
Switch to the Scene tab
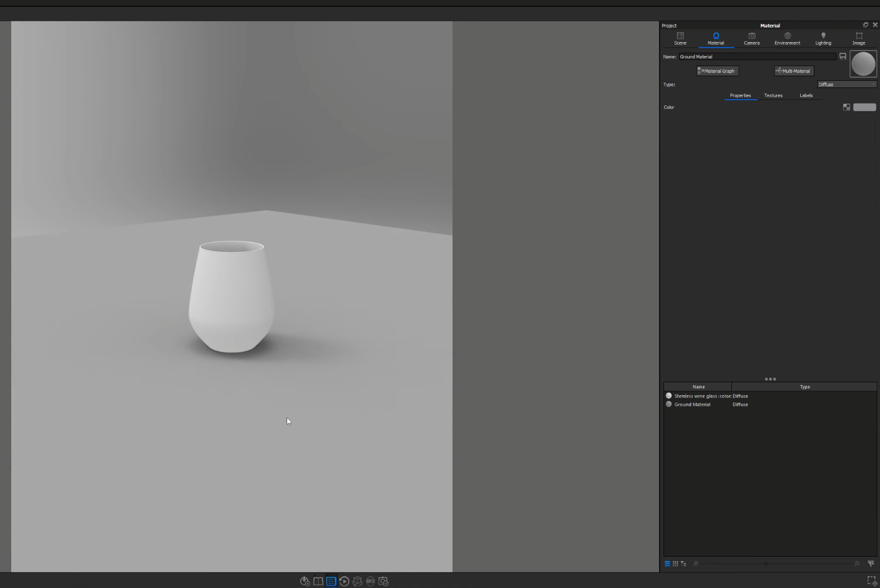pos(680,39)
